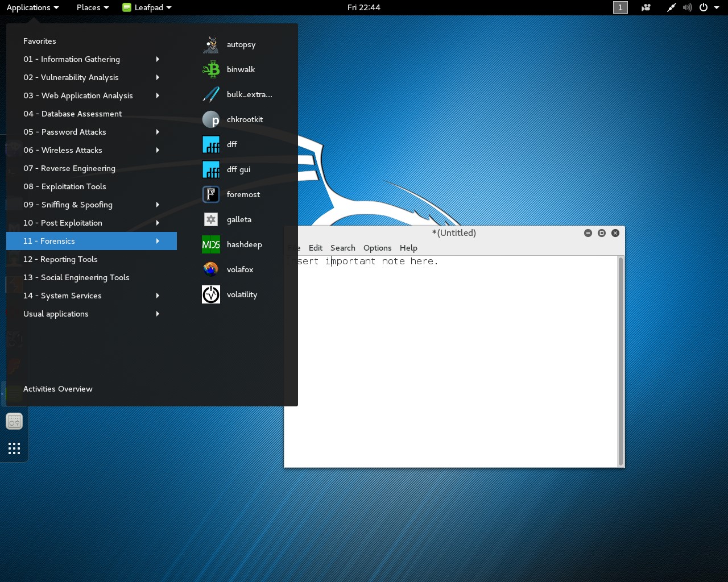This screenshot has width=728, height=582.
Task: Open the hashdeep MD5 tool
Action: pos(243,244)
